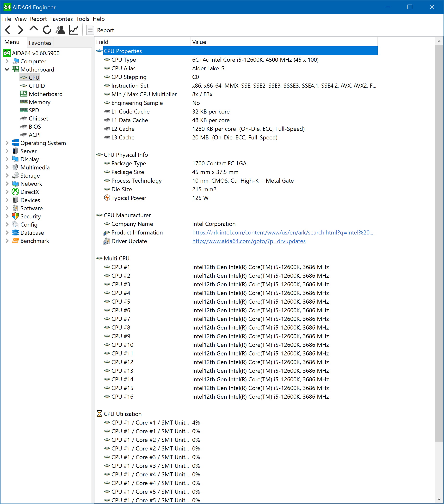Select the DirectX Xbox icon in tree
The height and width of the screenshot is (504, 444).
click(15, 192)
